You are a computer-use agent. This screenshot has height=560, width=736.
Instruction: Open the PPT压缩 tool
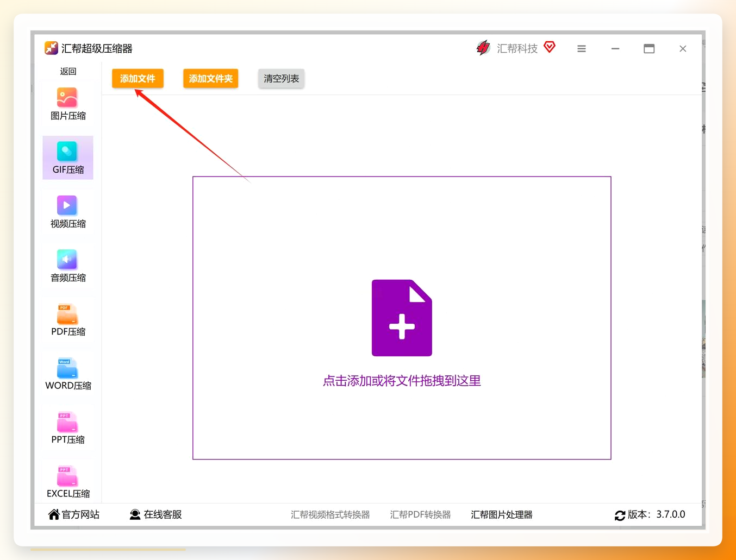tap(68, 428)
